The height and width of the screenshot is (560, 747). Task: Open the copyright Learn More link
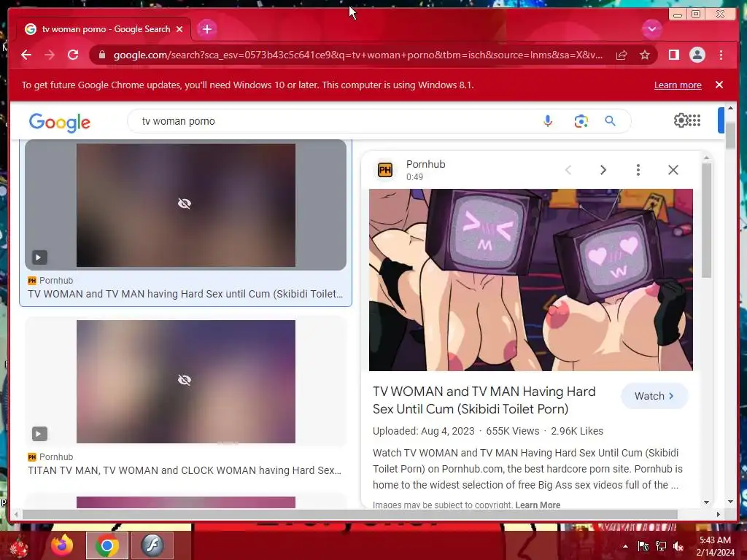pos(538,505)
